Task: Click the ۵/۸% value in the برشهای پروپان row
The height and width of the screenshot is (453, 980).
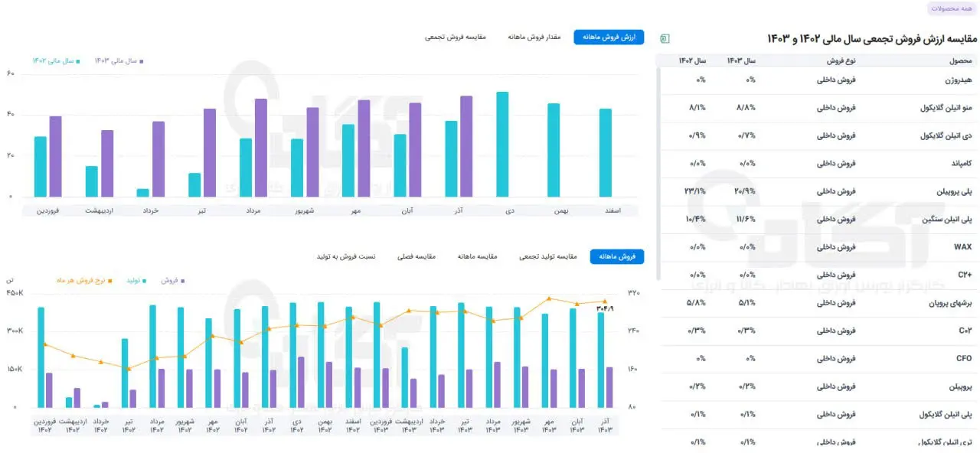Action: [x=696, y=302]
